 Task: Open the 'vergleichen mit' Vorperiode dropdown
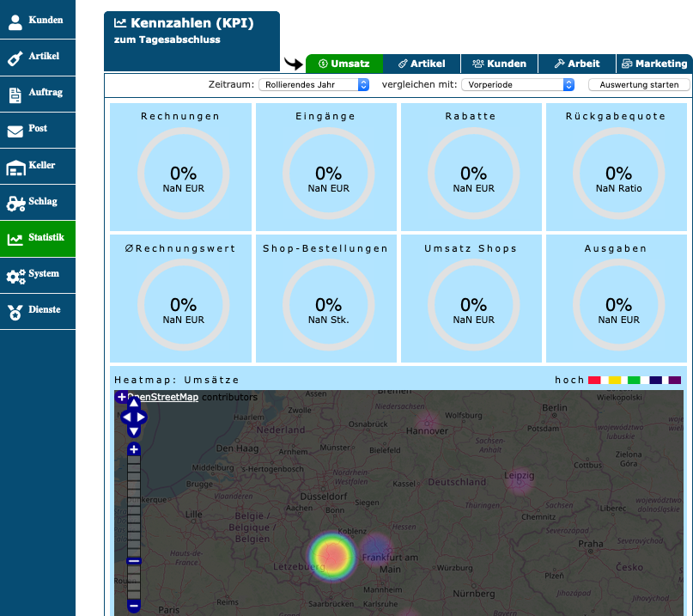click(518, 85)
